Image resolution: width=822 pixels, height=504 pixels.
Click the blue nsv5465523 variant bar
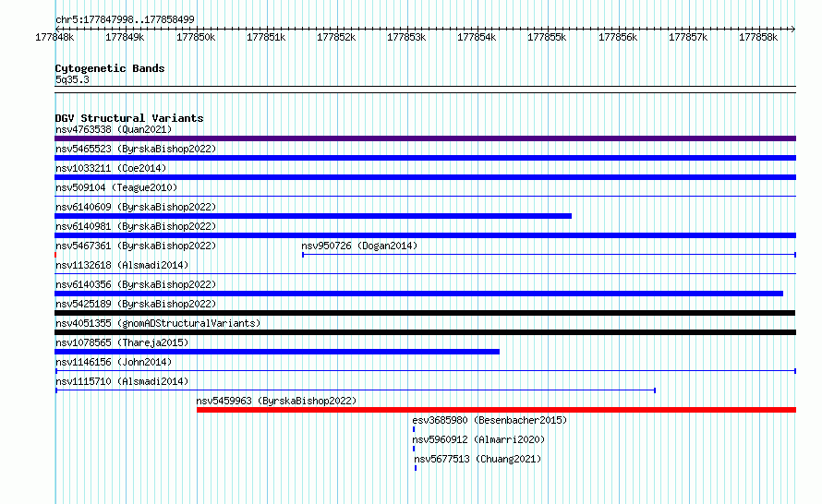[425, 158]
